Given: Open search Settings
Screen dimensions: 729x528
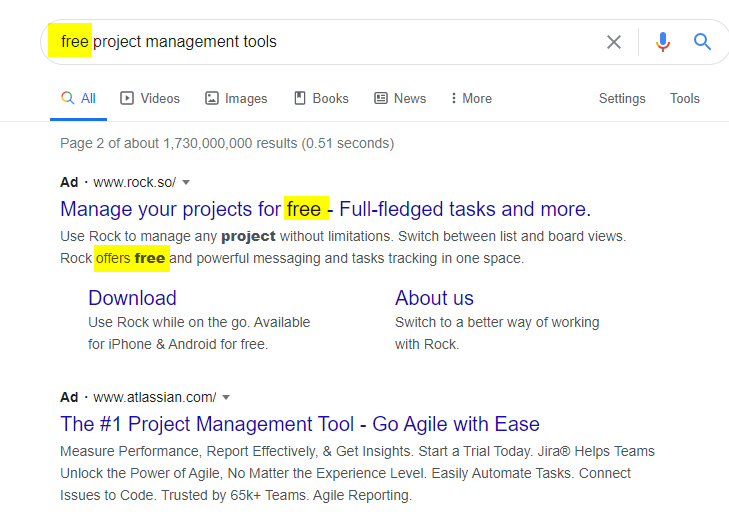Looking at the screenshot, I should coord(622,99).
